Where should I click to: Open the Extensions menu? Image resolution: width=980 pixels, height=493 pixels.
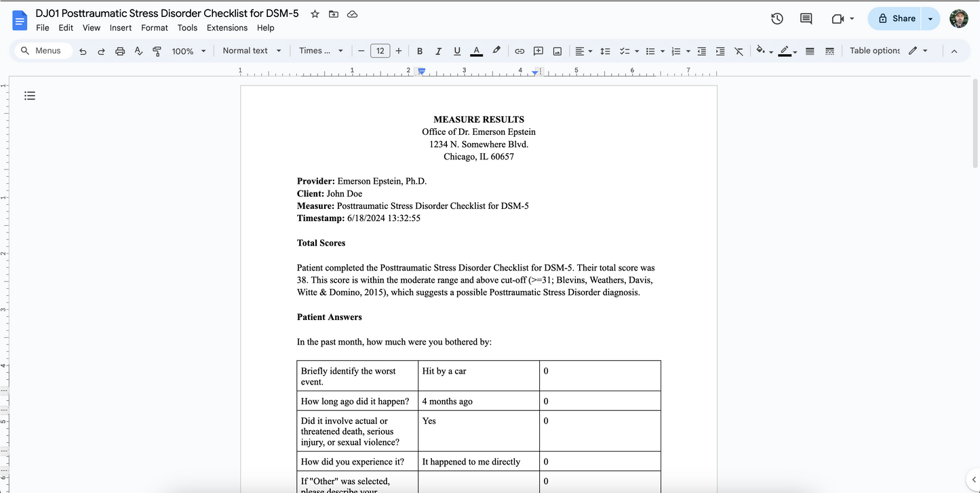click(227, 28)
